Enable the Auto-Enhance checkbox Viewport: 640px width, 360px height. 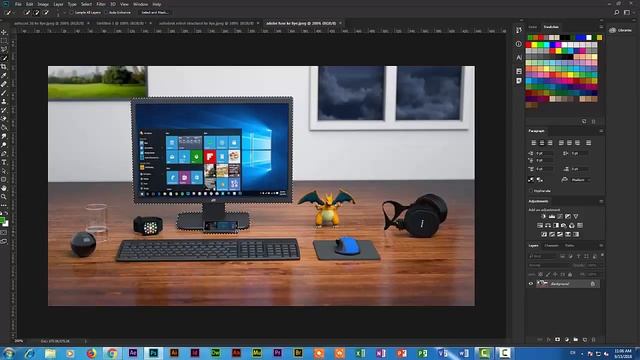[x=106, y=13]
